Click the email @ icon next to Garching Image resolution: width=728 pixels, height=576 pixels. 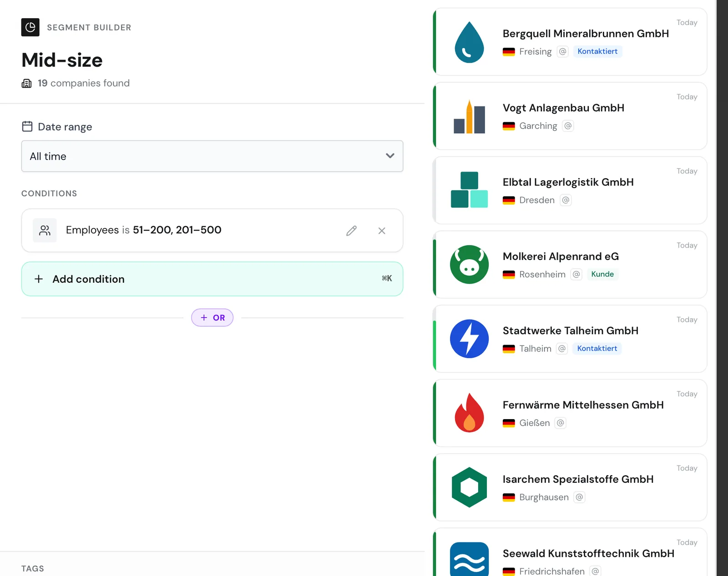pos(568,125)
